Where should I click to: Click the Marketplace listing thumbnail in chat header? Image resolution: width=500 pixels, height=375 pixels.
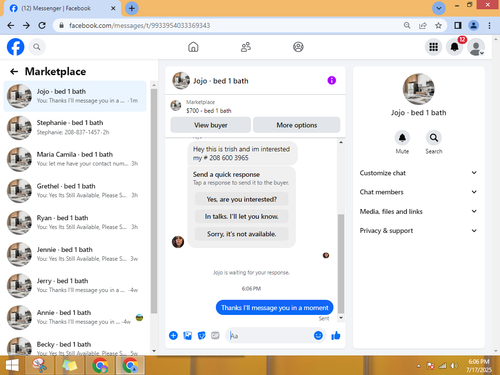tap(176, 105)
